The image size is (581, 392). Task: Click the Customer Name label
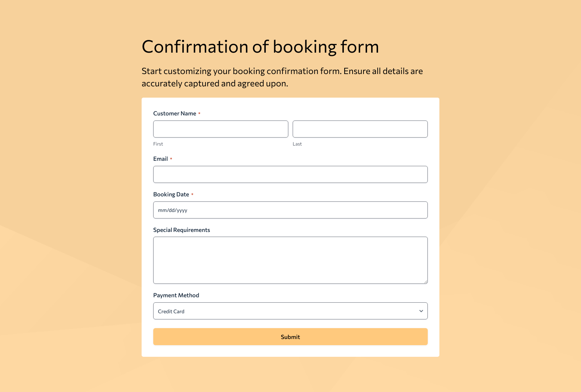(175, 113)
